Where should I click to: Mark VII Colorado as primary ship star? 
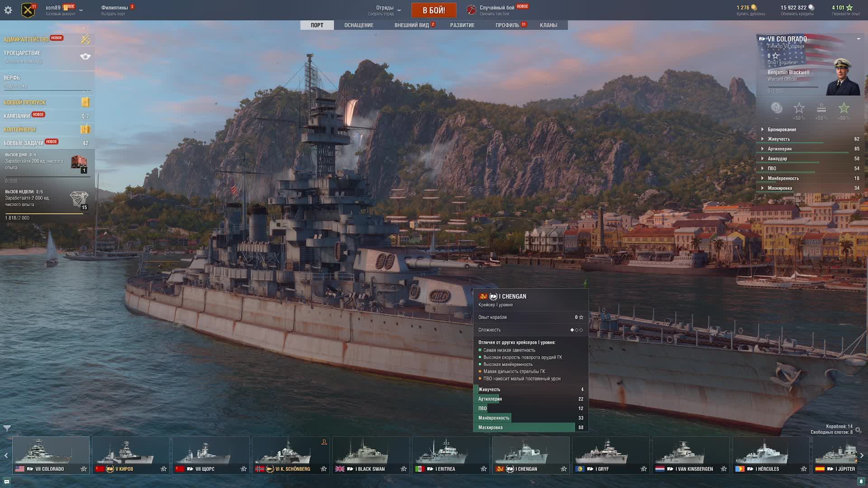84,469
